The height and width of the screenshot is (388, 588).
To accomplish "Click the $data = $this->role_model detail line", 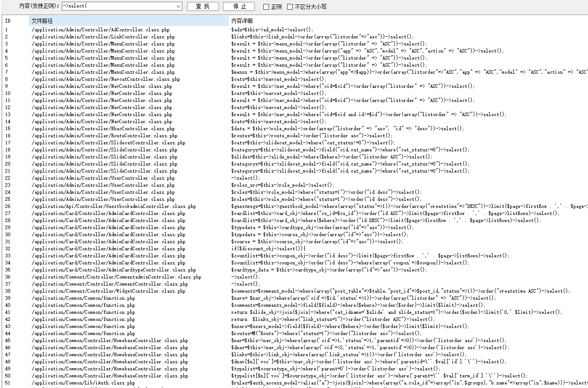I will 347,128.
